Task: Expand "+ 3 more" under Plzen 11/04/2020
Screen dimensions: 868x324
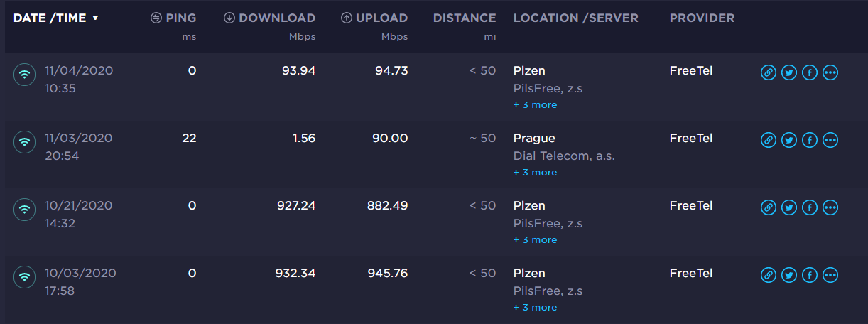Action: pos(535,105)
